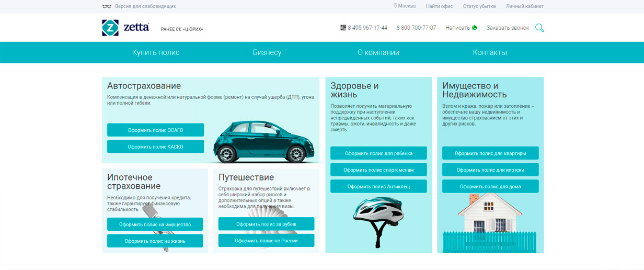Click the house image
This screenshot has height=270, width=644.
tap(490, 222)
